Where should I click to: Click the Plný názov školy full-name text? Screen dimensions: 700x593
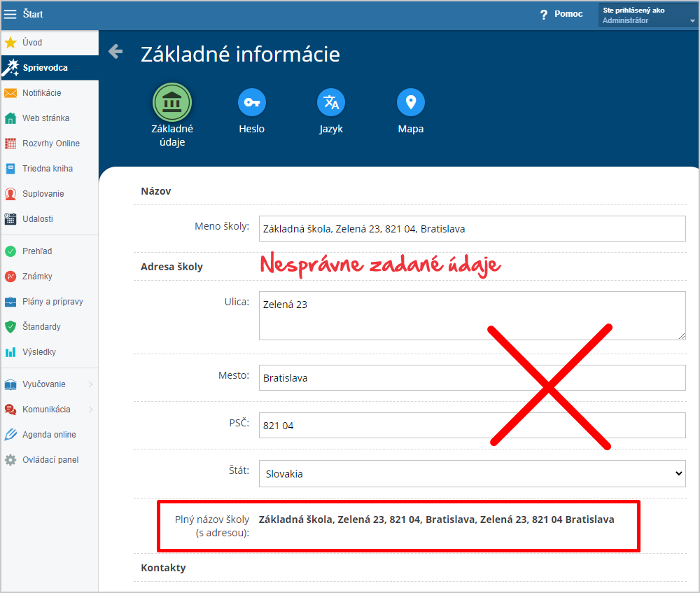437,519
